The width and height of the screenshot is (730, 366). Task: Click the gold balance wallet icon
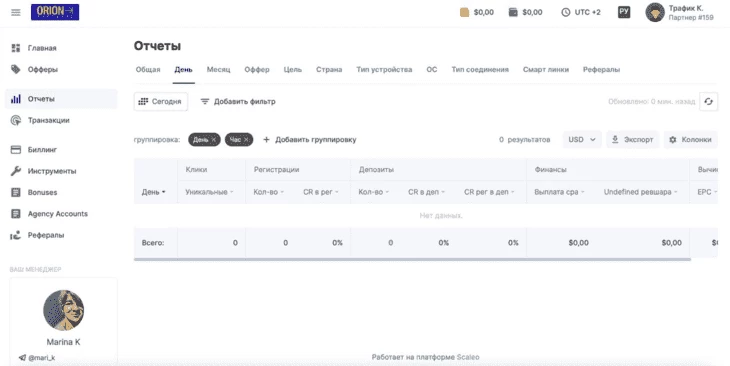coord(464,13)
